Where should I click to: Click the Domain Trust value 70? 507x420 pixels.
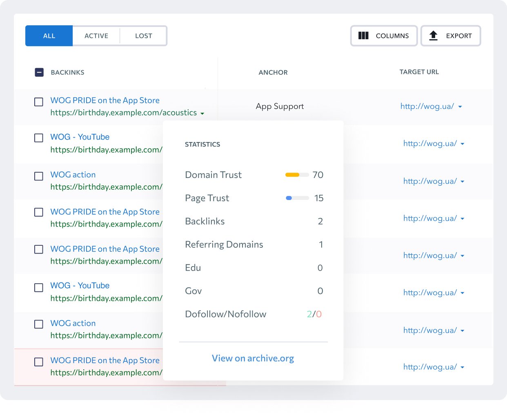(318, 175)
